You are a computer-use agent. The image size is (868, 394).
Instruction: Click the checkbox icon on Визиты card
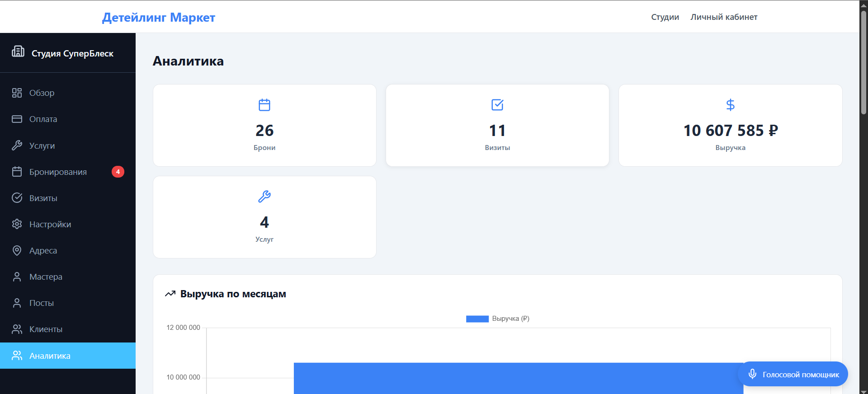pyautogui.click(x=497, y=105)
